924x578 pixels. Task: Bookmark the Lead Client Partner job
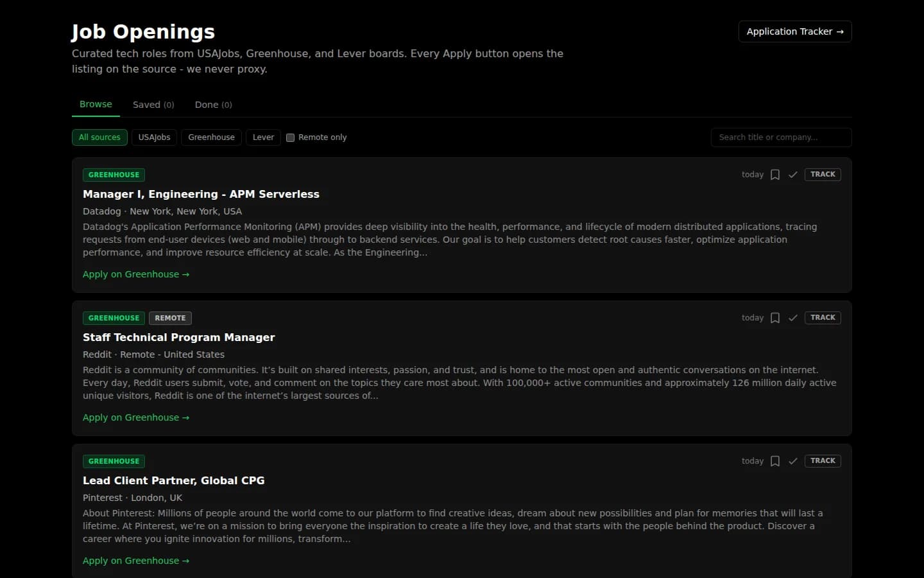775,461
